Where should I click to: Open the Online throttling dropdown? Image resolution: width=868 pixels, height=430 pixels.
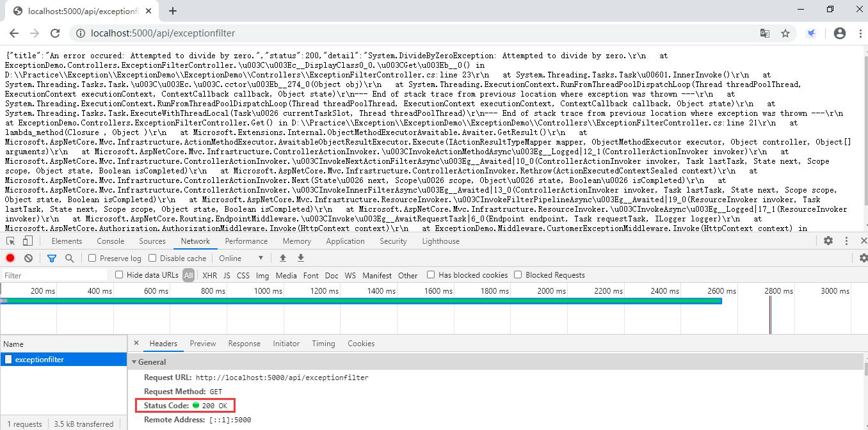[241, 258]
